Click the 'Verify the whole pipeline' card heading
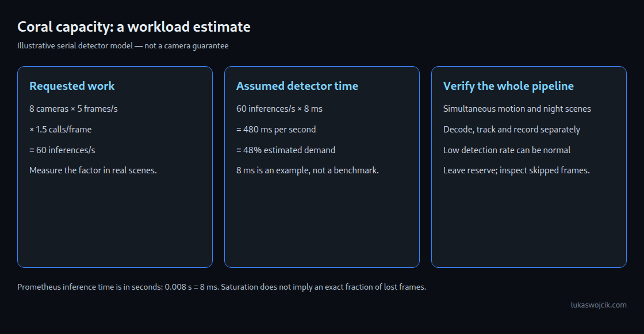 (508, 86)
